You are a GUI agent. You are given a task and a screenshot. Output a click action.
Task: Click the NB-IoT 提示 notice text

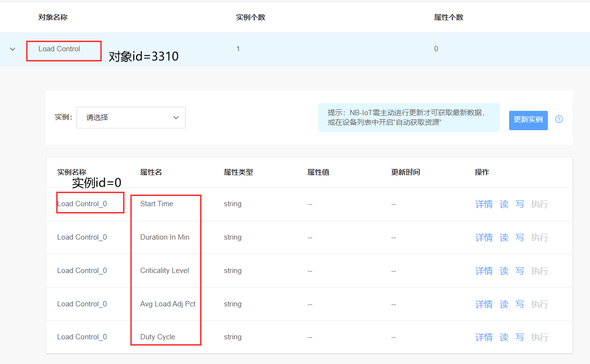[406, 118]
